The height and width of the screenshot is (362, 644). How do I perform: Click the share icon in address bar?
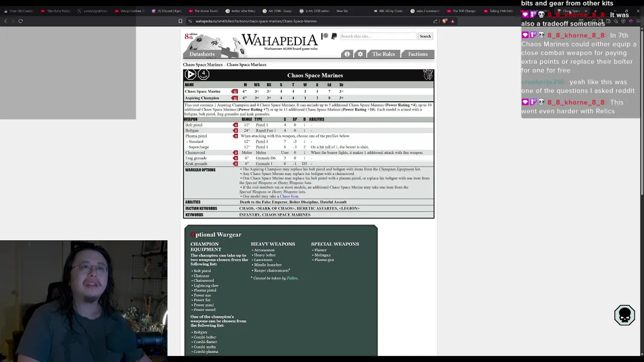coord(435,21)
